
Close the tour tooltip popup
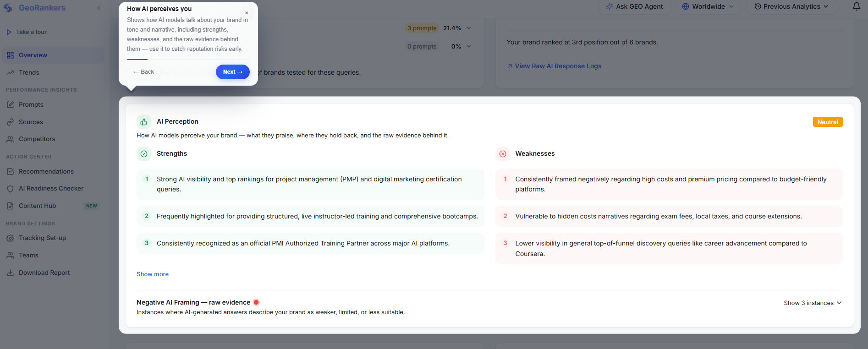pos(247,13)
